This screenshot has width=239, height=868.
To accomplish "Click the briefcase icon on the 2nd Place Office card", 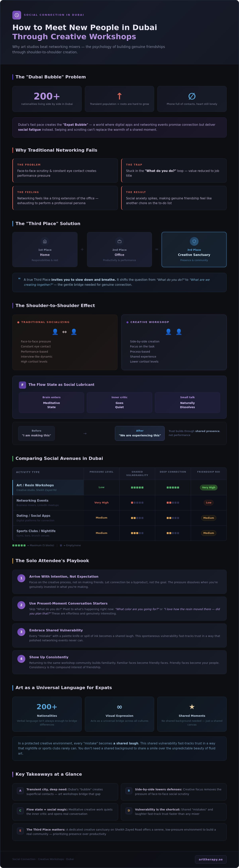I will pyautogui.click(x=119, y=241).
